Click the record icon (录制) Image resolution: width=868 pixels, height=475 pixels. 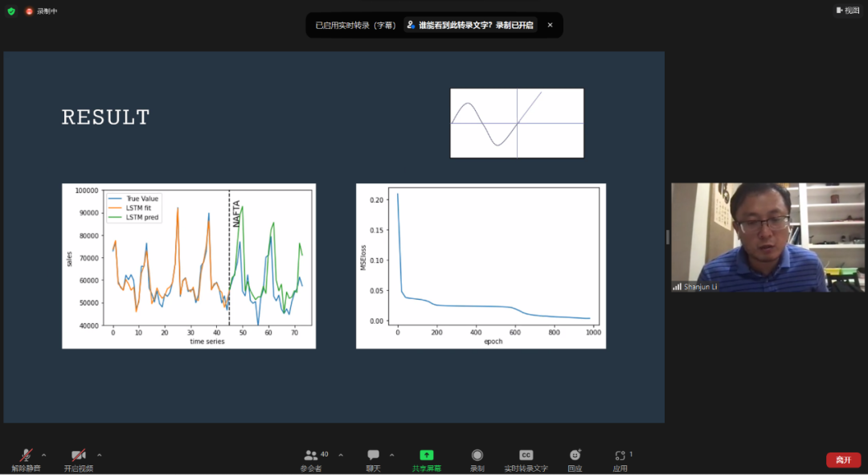477,456
